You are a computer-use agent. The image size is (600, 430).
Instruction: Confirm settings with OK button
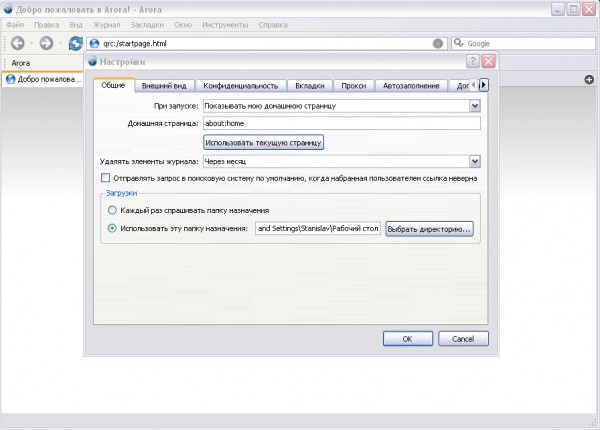(408, 339)
